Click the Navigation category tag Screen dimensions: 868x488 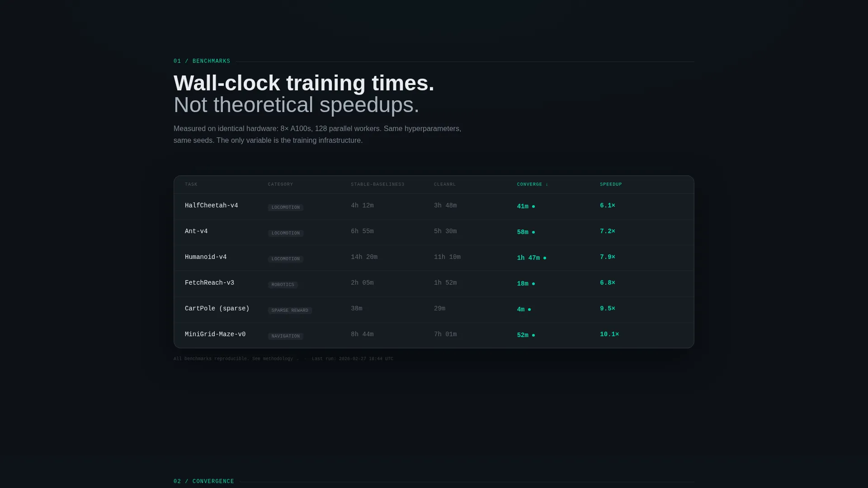pyautogui.click(x=286, y=336)
